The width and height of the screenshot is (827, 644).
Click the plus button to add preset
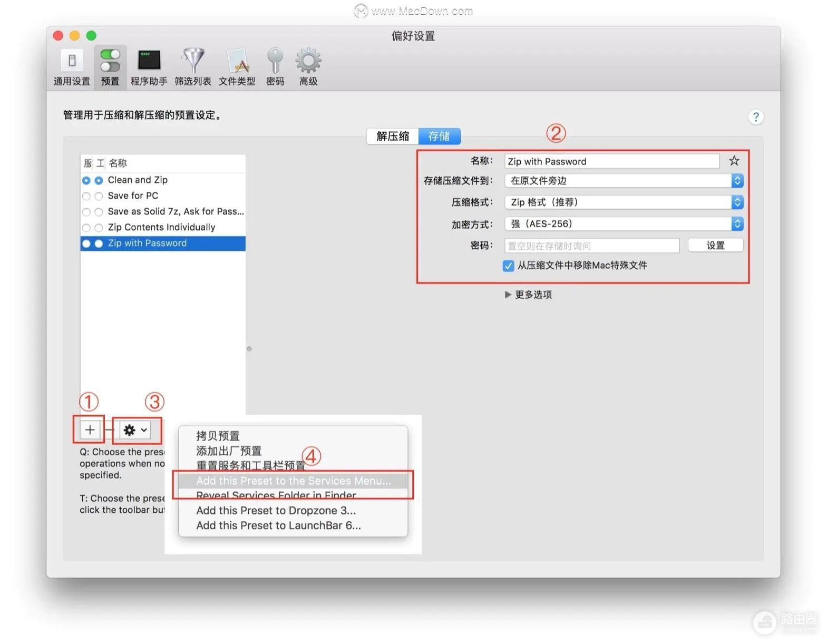[90, 430]
